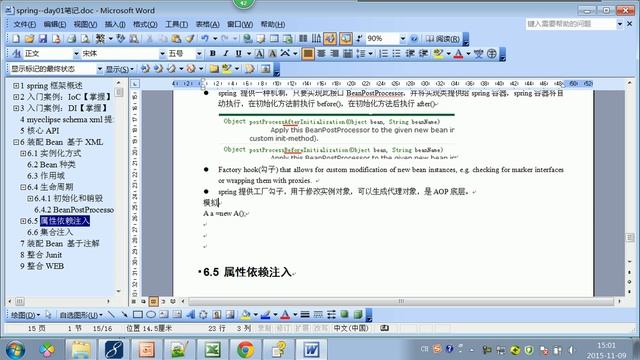
Task: Open the 文件(F) menu
Action: (x=24, y=24)
